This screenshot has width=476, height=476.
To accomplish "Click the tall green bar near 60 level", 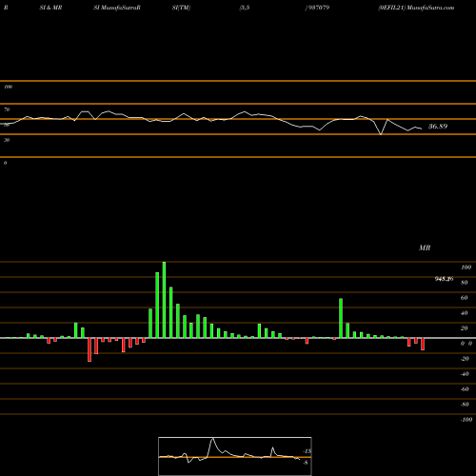I will click(x=341, y=318).
